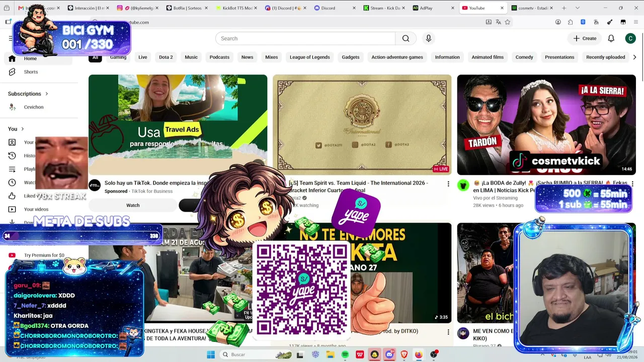Open the browser tab list dropdown

577,8
